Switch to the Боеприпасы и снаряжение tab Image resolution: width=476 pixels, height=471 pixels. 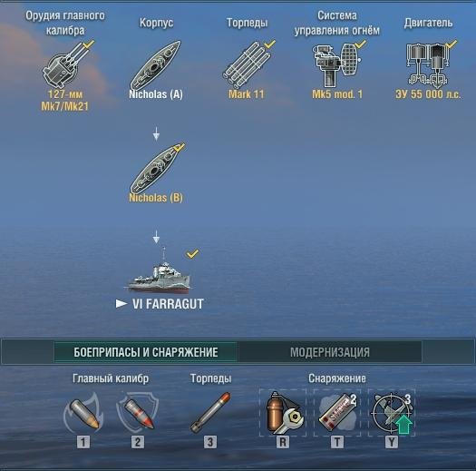pyautogui.click(x=146, y=352)
